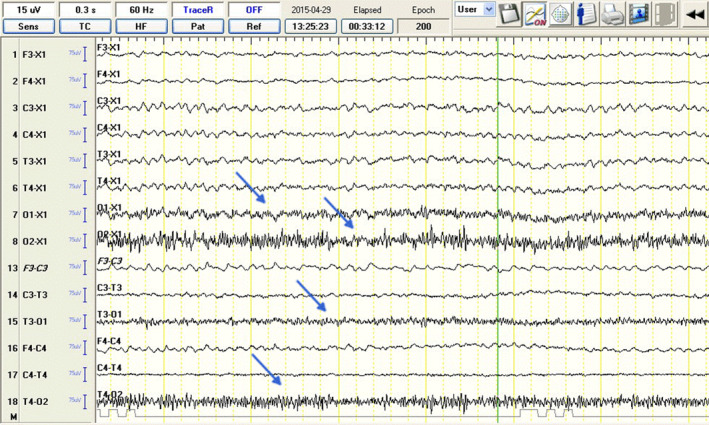
Task: Open the patient information icon
Action: (x=586, y=14)
